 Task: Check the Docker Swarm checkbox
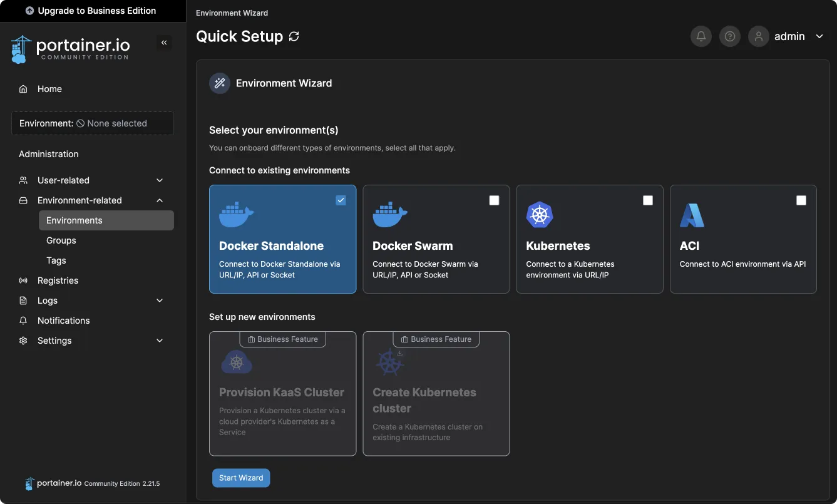coord(494,200)
